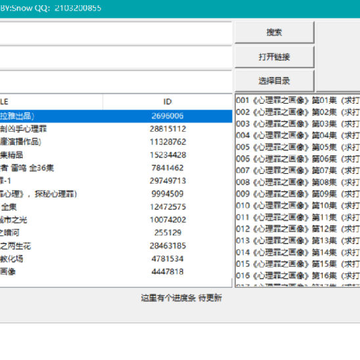Select episode 012《心理罪之画像》第12集
The width and height of the screenshot is (360, 360).
(x=298, y=229)
